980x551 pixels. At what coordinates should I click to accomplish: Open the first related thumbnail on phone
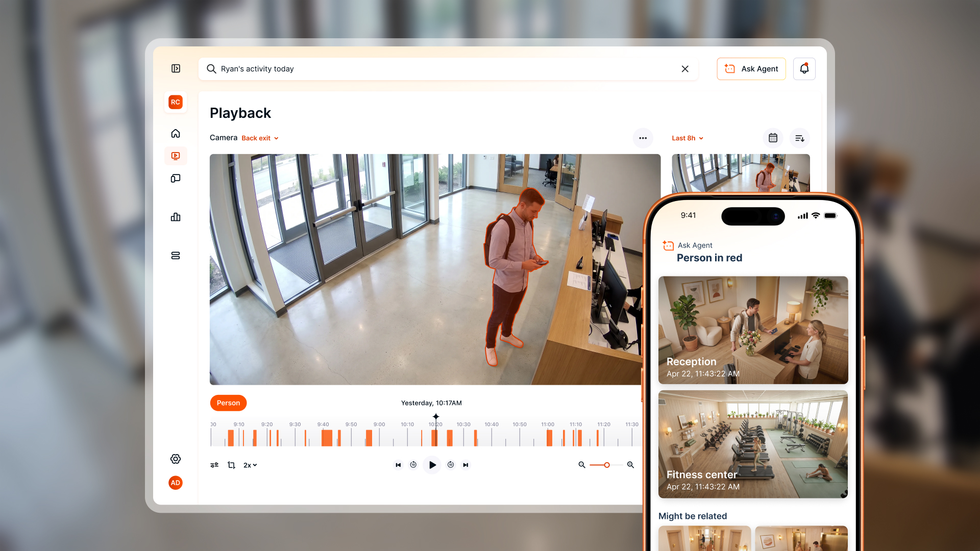point(704,538)
